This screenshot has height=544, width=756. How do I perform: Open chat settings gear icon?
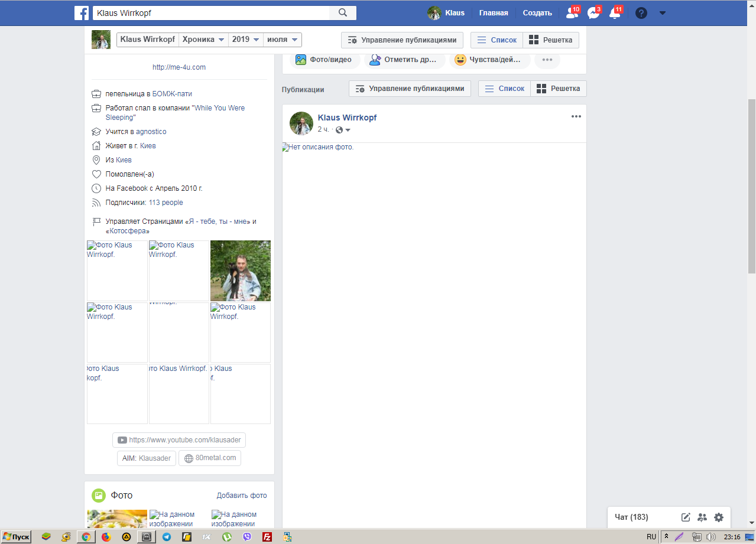click(719, 517)
